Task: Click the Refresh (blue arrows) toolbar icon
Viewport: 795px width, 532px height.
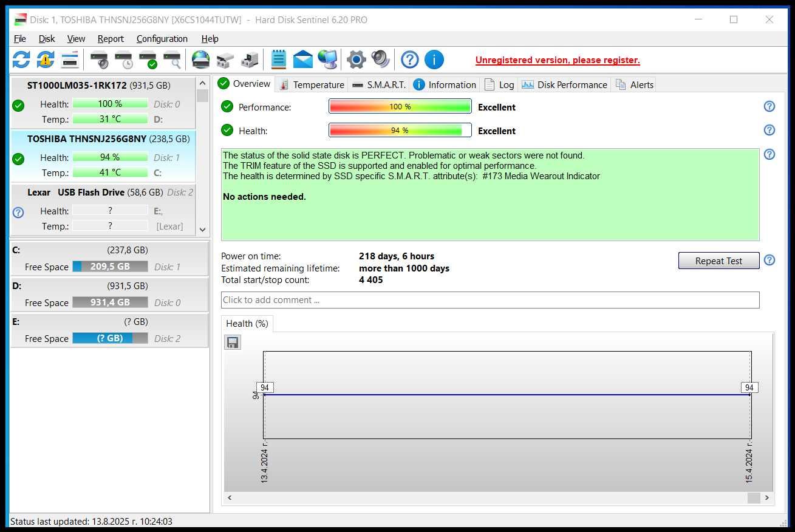Action: click(x=21, y=60)
